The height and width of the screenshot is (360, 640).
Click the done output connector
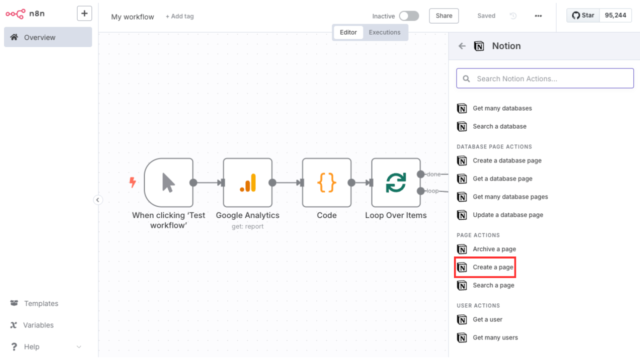click(421, 174)
